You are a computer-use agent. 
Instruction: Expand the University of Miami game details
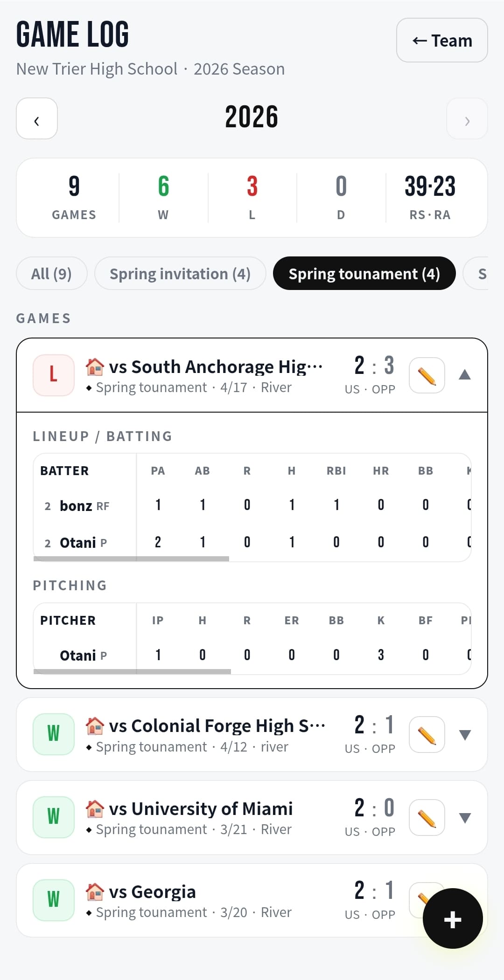click(x=464, y=818)
